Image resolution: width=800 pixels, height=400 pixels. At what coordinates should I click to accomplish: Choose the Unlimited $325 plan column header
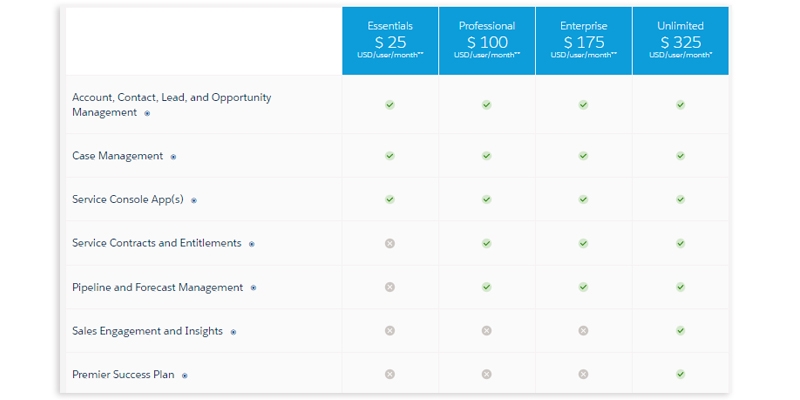(x=680, y=40)
